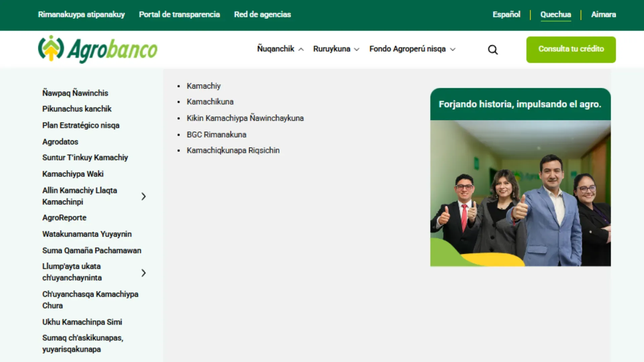
Task: Collapse the Ñuqanchik menu chevron
Action: tap(301, 49)
